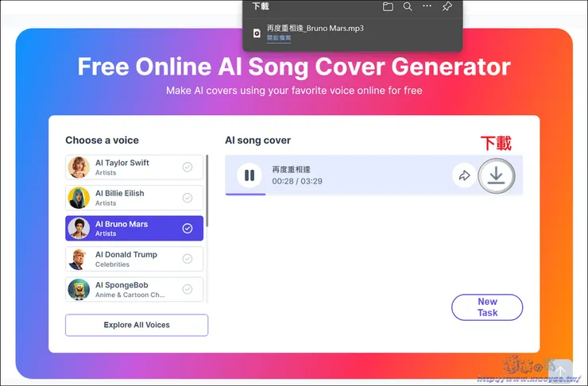588x386 pixels.
Task: Toggle the AI Taylor Swift check circle
Action: [188, 167]
